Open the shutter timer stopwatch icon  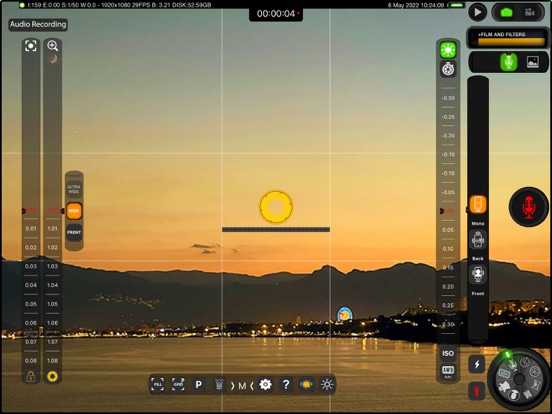448,69
